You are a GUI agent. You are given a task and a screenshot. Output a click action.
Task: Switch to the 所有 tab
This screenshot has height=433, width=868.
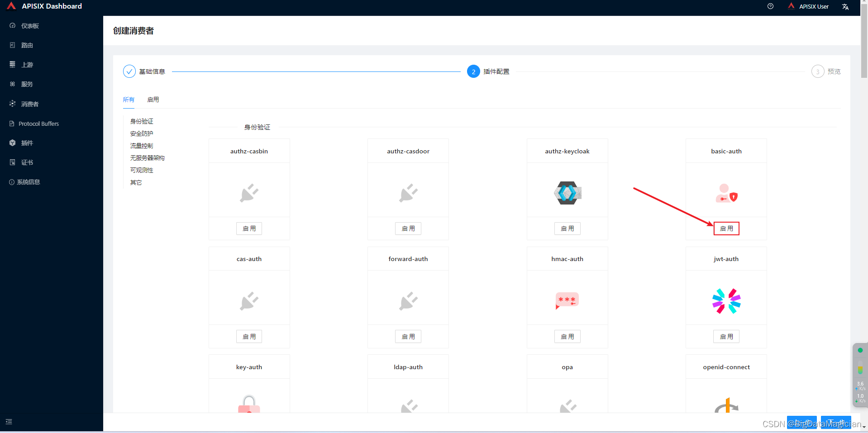(129, 100)
